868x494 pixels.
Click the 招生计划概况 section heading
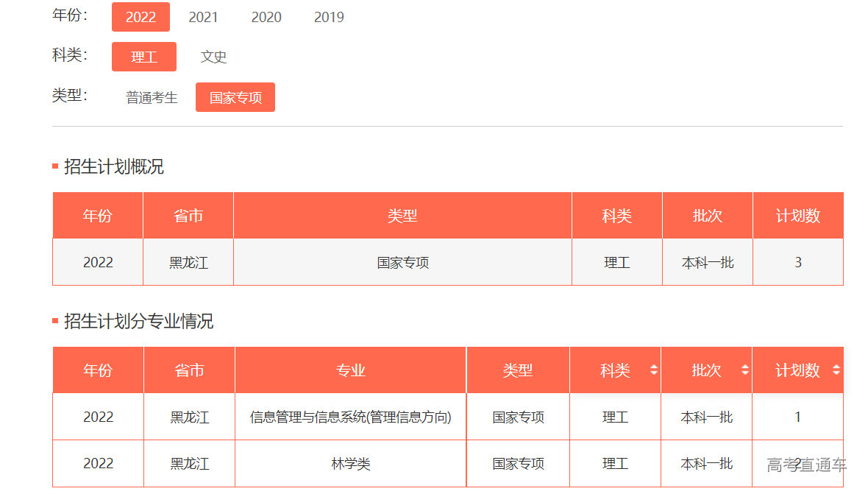pyautogui.click(x=113, y=167)
